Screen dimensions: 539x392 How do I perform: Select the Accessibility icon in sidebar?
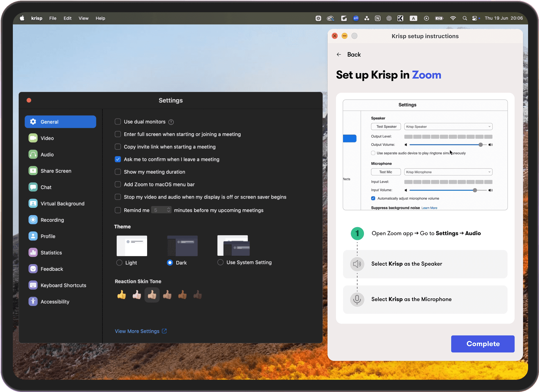(x=33, y=301)
